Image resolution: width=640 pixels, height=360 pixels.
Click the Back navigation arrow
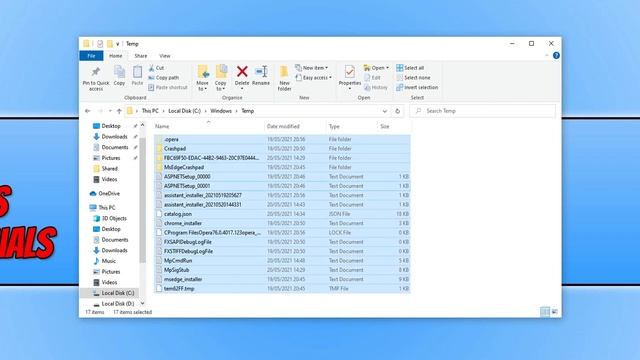tap(87, 111)
